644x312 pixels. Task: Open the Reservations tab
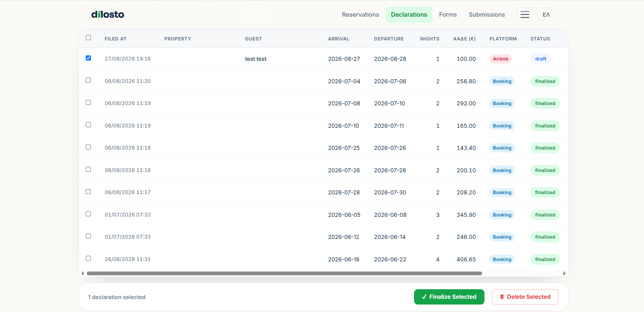click(x=360, y=15)
